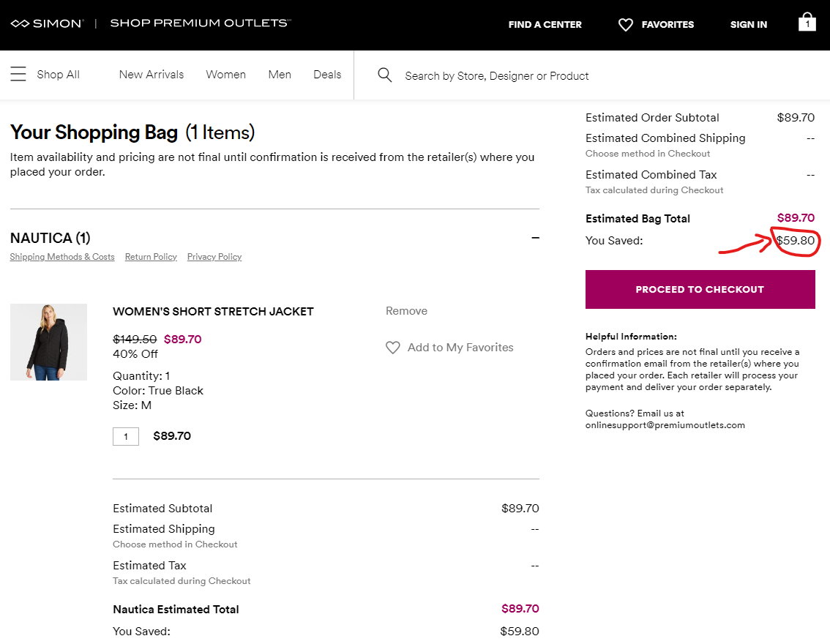Viewport: 830px width, 644px height.
Task: Click the Simon logo
Action: click(46, 24)
